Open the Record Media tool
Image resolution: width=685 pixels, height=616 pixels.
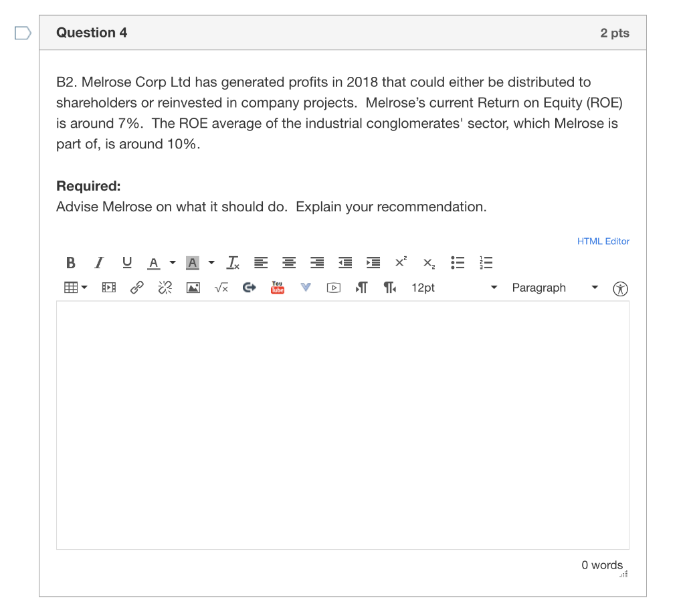[x=108, y=287]
